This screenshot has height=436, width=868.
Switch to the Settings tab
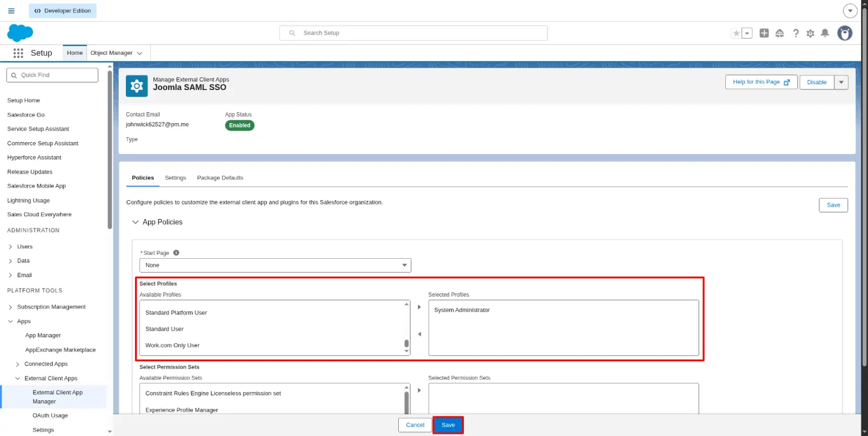click(x=175, y=178)
